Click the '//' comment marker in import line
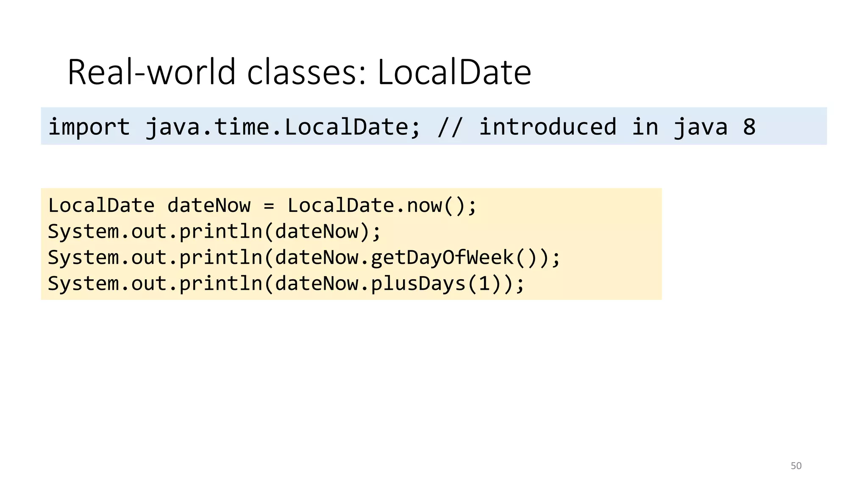 coord(450,127)
